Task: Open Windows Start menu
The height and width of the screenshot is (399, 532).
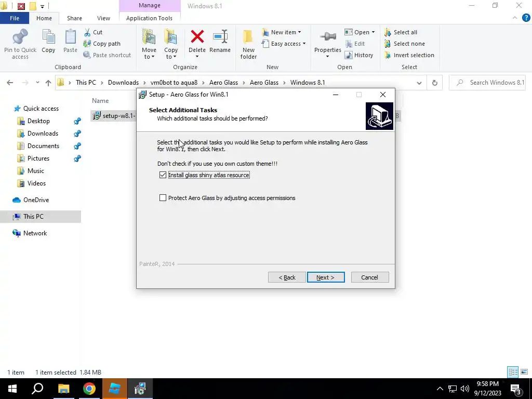Action: [12, 389]
